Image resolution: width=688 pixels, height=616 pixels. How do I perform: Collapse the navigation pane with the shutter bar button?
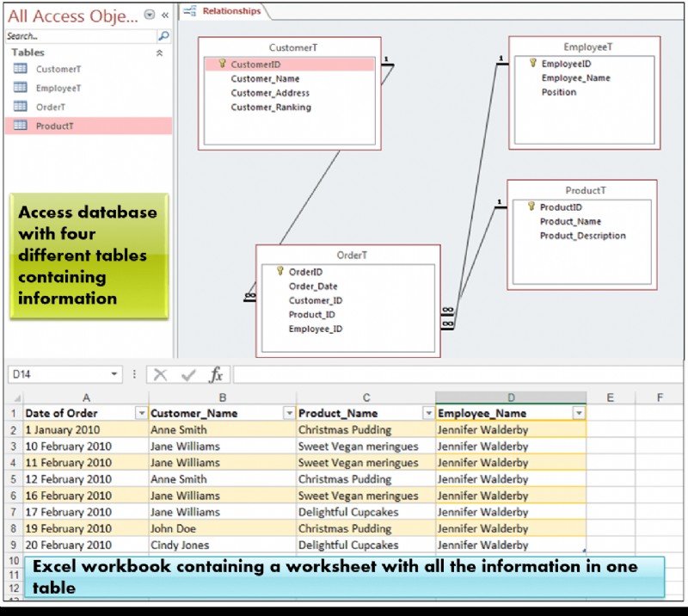pos(164,15)
